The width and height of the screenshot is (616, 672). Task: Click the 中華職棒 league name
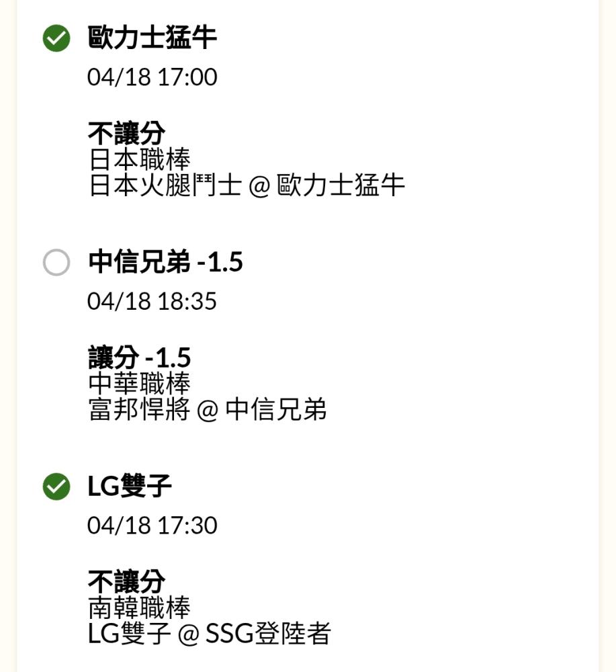(x=139, y=384)
